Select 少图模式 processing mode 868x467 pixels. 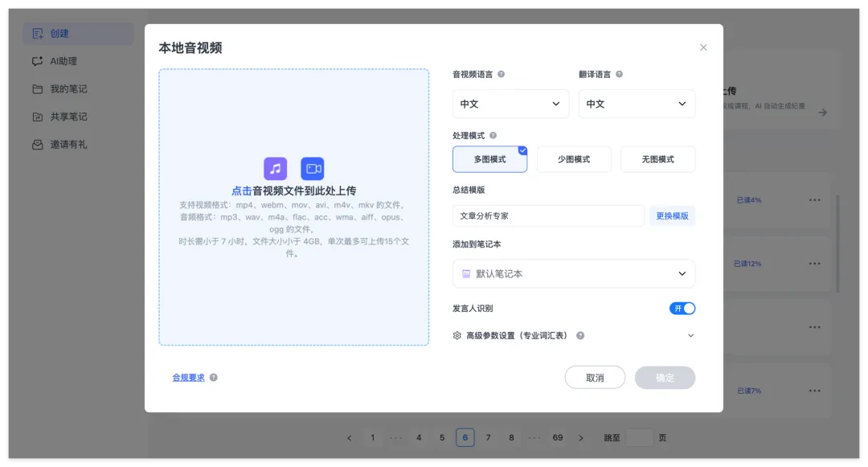coord(574,159)
